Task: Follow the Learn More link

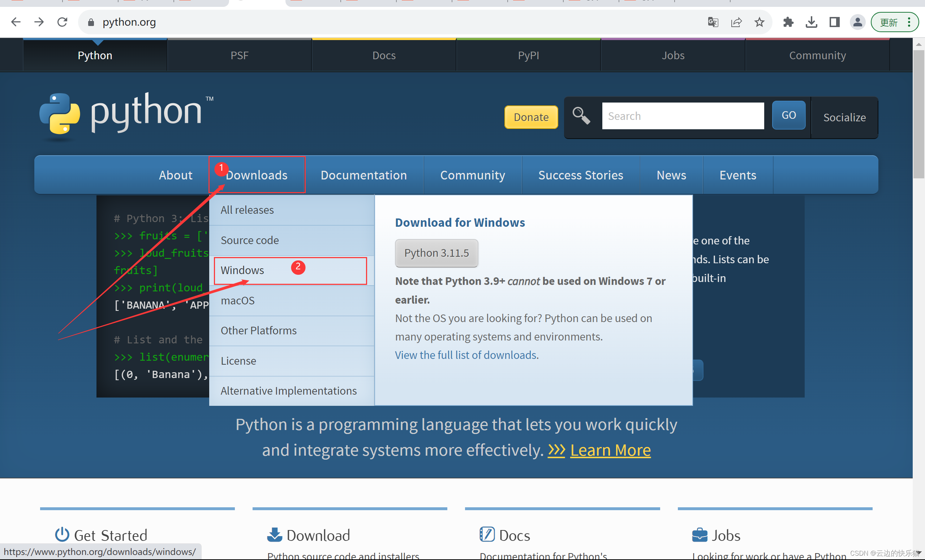Action: tap(610, 450)
